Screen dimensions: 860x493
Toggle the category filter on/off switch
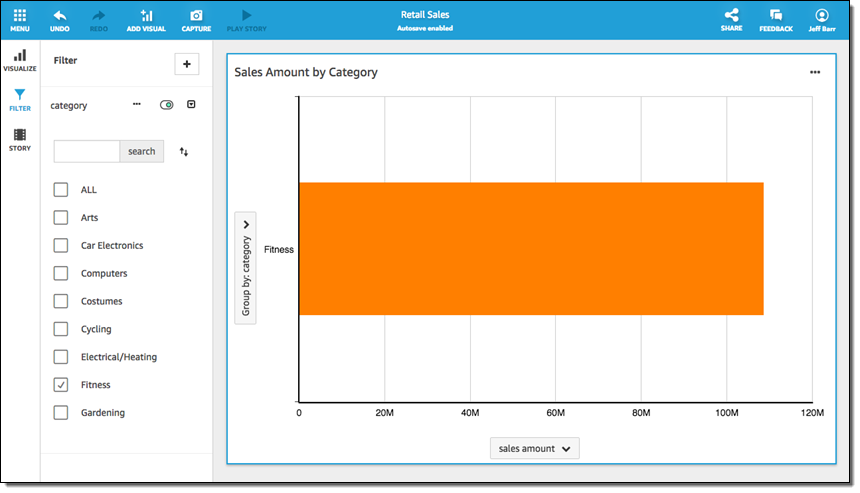(x=166, y=105)
